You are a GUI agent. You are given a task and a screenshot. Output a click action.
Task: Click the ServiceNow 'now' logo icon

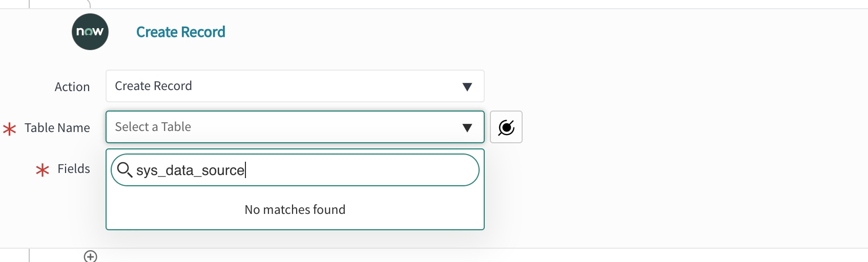click(x=90, y=32)
